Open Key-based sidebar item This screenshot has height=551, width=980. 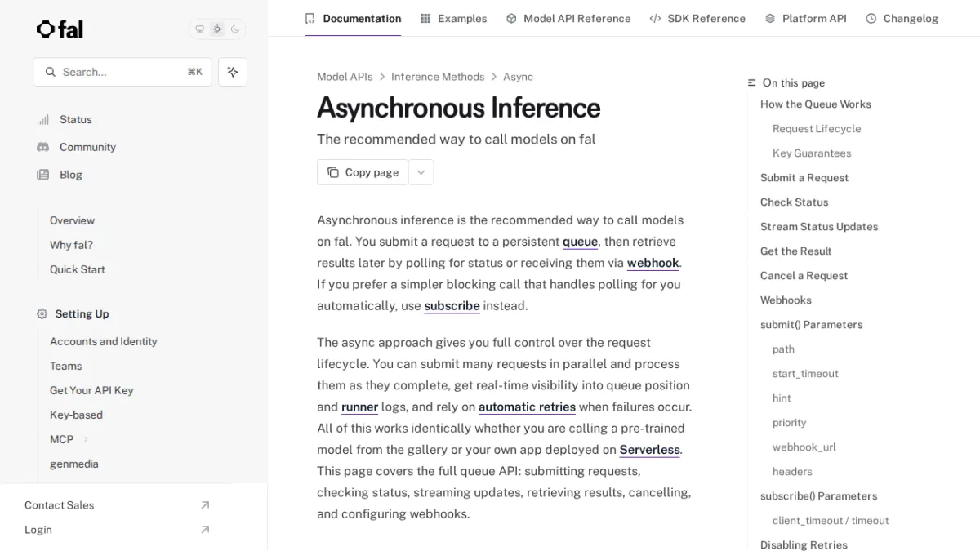click(x=76, y=415)
